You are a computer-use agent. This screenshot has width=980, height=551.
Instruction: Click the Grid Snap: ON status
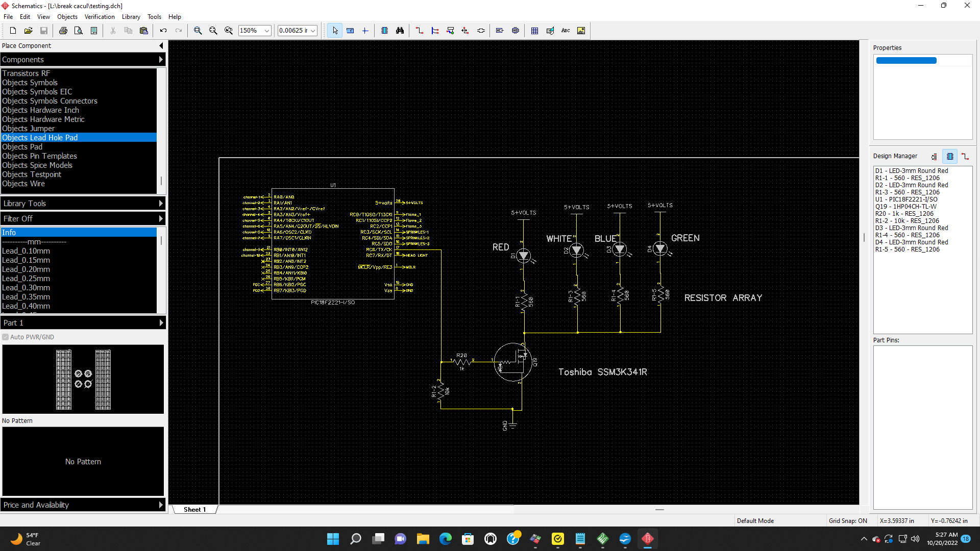click(x=848, y=521)
